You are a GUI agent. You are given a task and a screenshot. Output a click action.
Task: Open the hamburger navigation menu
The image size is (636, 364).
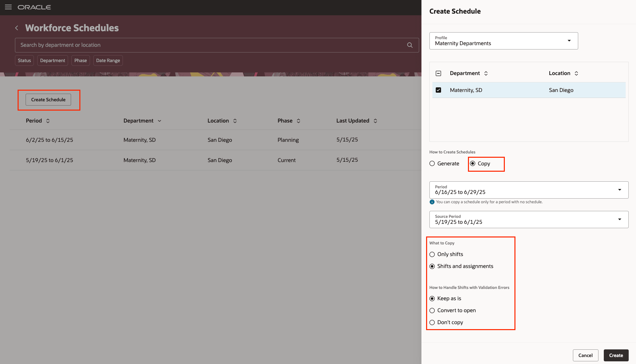tap(8, 7)
